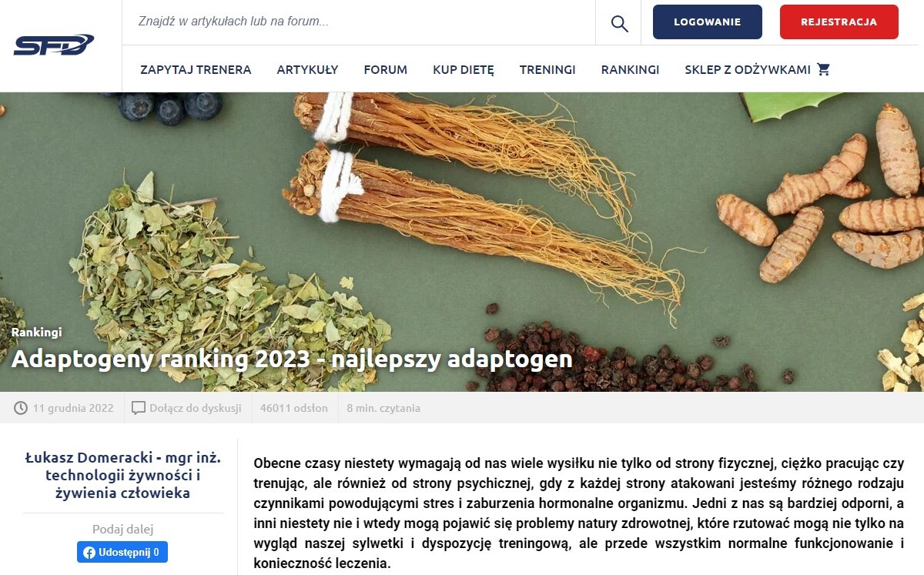The height and width of the screenshot is (575, 924).
Task: Navigate to Rankingi in top menu
Action: click(630, 69)
